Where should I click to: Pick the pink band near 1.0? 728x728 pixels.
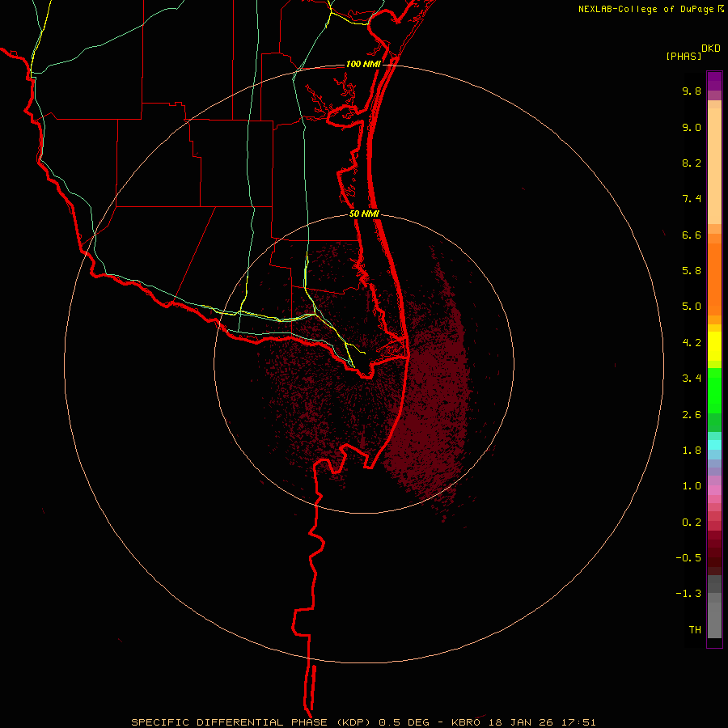714,490
